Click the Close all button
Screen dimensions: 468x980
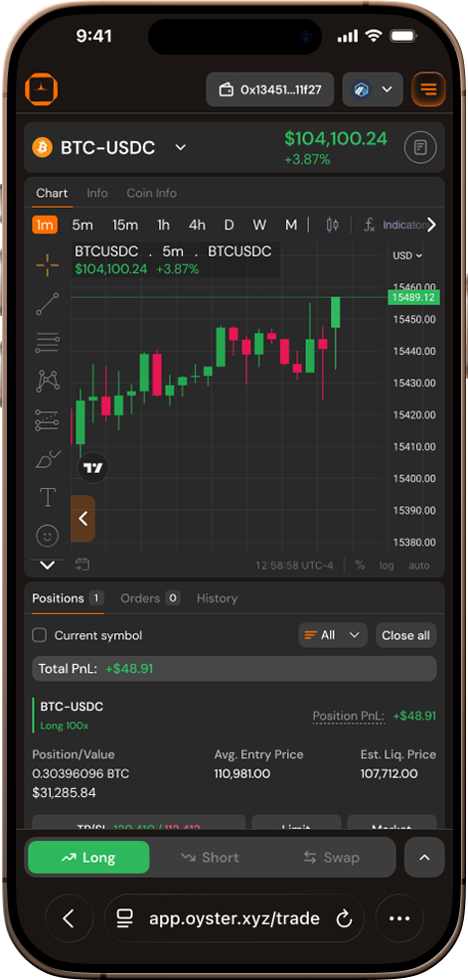[406, 635]
